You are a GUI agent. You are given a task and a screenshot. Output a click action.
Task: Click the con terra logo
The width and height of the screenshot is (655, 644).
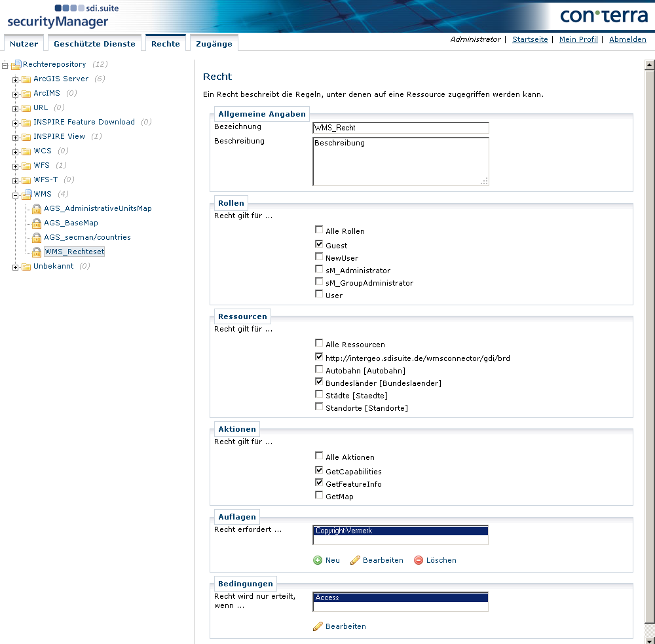click(603, 14)
